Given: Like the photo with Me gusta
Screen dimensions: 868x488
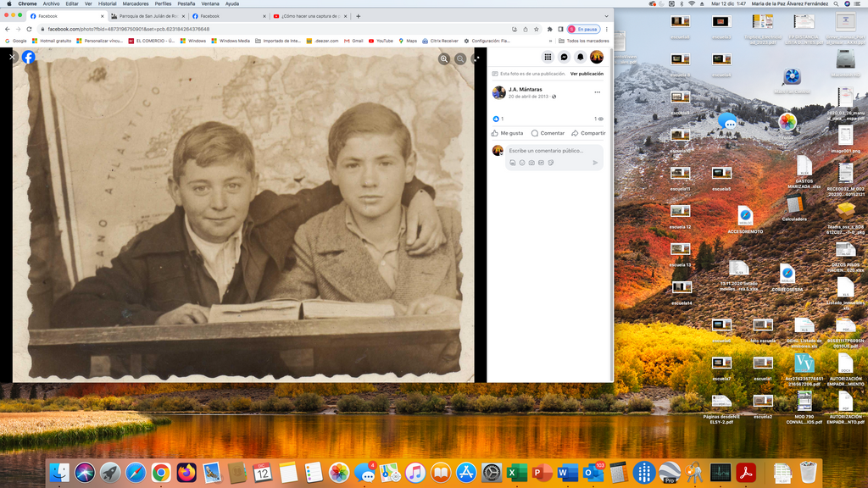Looking at the screenshot, I should point(507,133).
